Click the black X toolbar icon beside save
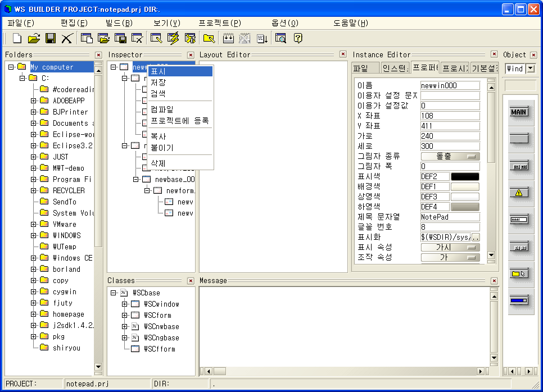543x392 pixels. coord(67,38)
